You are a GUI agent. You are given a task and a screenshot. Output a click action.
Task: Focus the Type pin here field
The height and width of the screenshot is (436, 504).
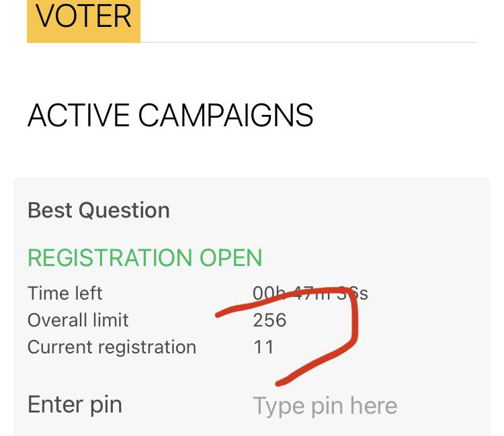pyautogui.click(x=325, y=406)
